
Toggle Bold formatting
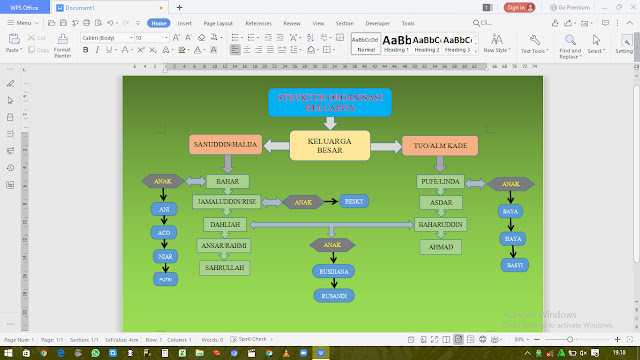coord(85,50)
